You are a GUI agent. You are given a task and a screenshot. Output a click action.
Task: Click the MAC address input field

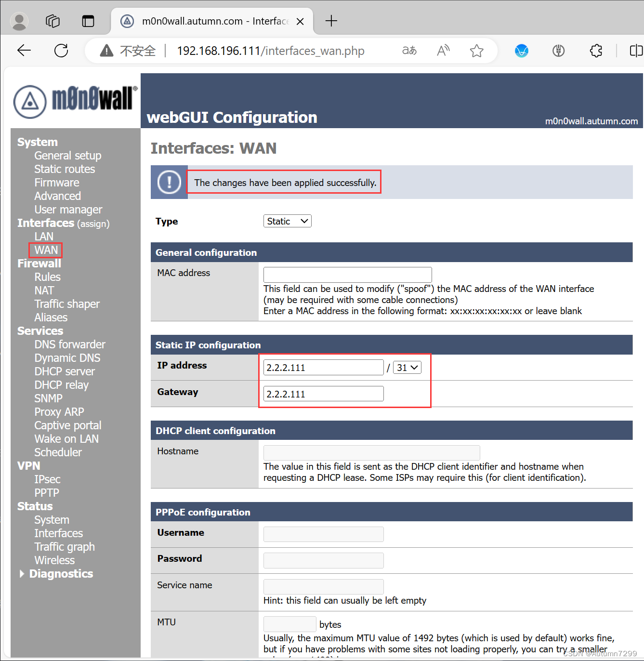pos(348,275)
